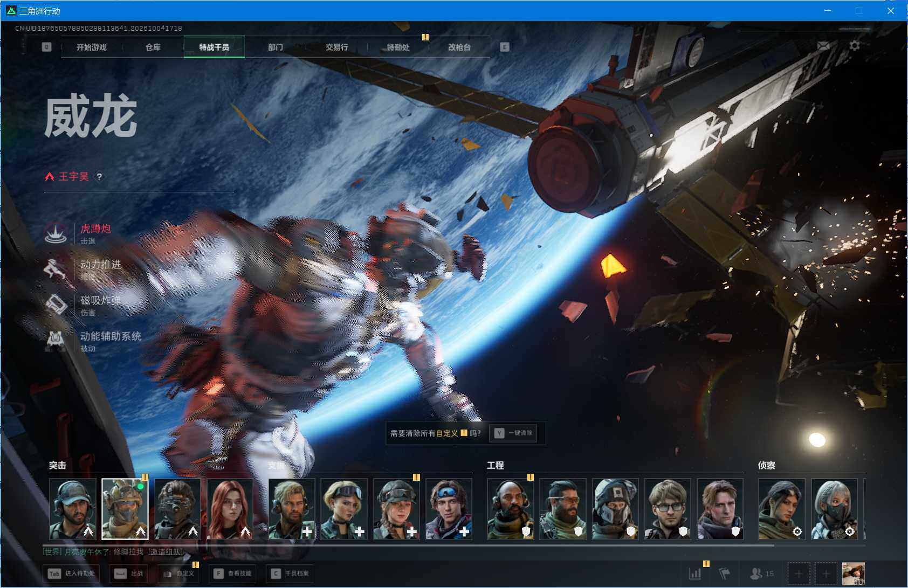Click the world chat message line
This screenshot has height=588, width=908.
point(113,552)
